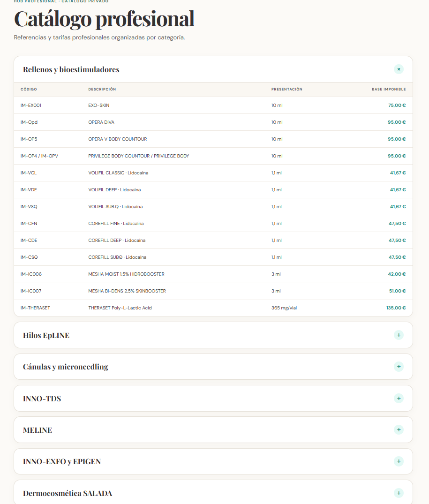
Task: Select code IM-CDE
Action: click(29, 241)
